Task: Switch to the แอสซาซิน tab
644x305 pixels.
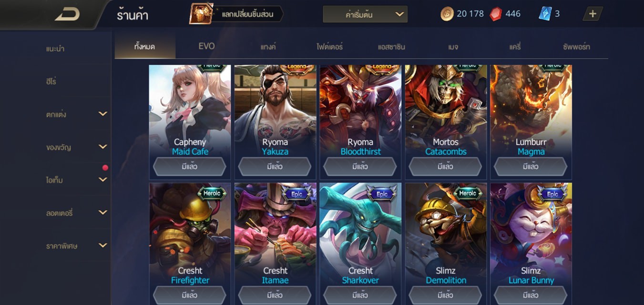Action: pyautogui.click(x=391, y=47)
